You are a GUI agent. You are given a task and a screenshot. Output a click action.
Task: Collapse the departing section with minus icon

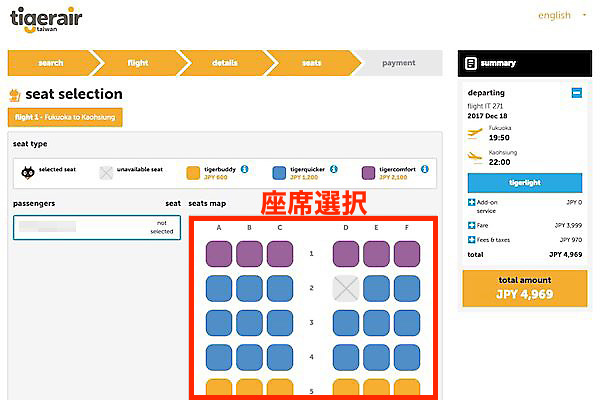point(577,93)
